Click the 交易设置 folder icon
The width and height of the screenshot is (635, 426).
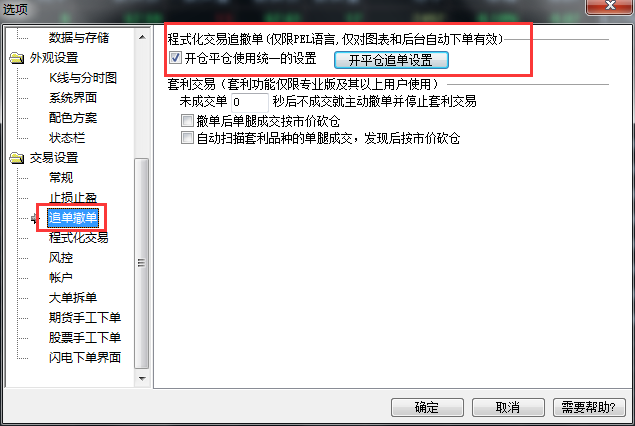[17, 158]
